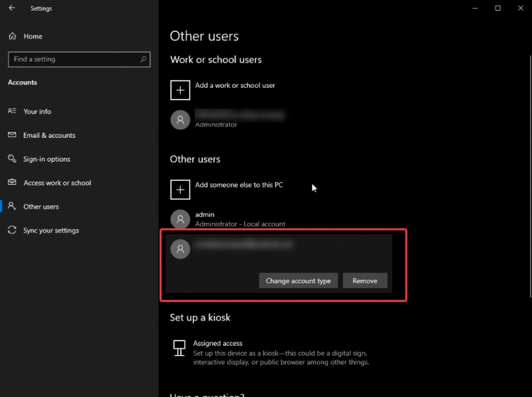Click the Sign-in options key icon
The image size is (532, 397).
click(11, 159)
